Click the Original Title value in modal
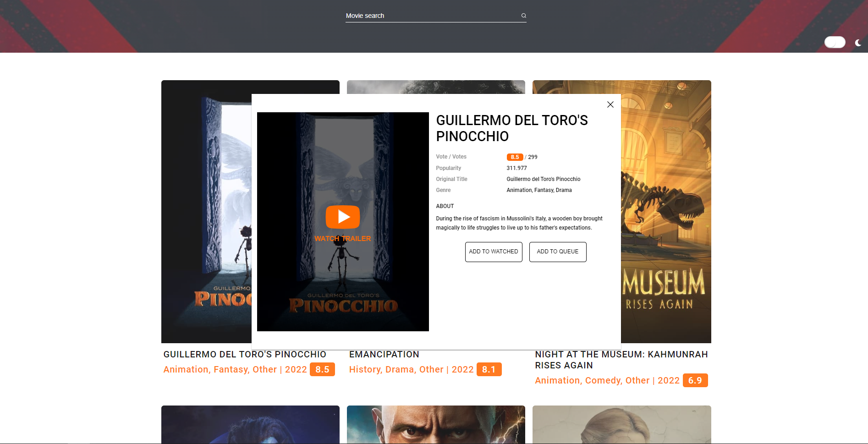 (x=543, y=179)
